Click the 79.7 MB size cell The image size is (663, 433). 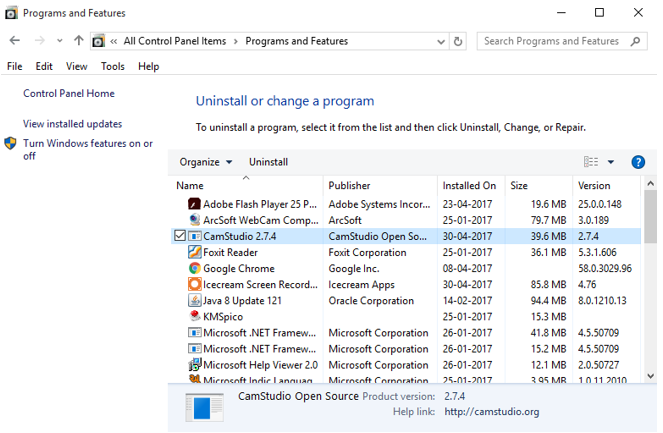point(548,220)
